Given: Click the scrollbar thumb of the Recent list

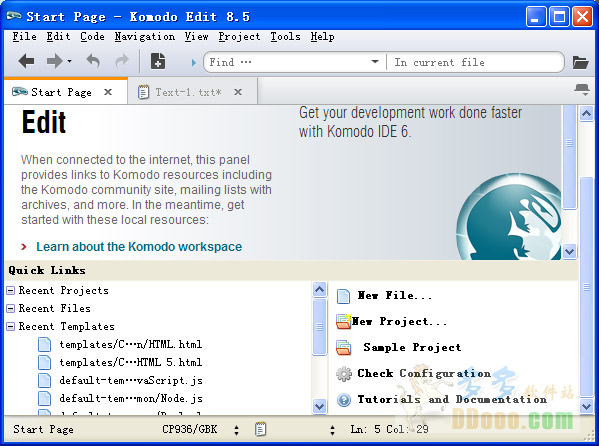Looking at the screenshot, I should coord(319,327).
